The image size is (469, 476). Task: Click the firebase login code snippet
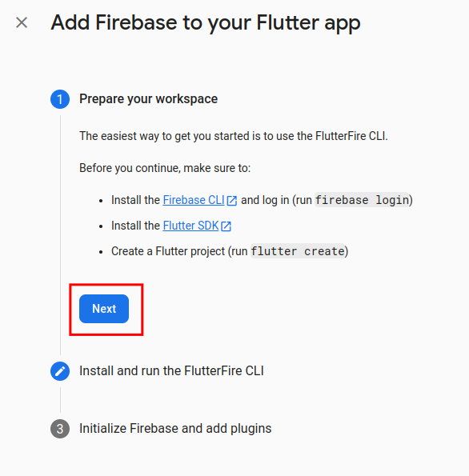[x=362, y=200]
